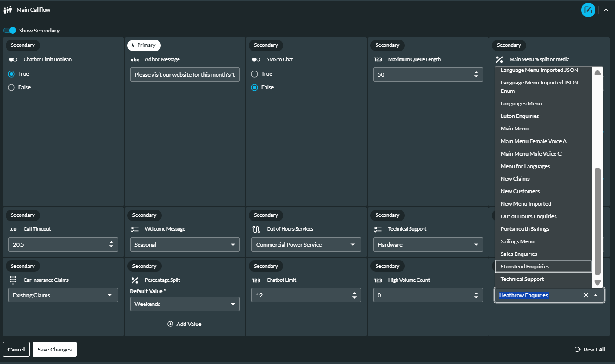Image resolution: width=615 pixels, height=364 pixels.
Task: Click the Secondary badge above Call Timeout
Action: (x=23, y=215)
